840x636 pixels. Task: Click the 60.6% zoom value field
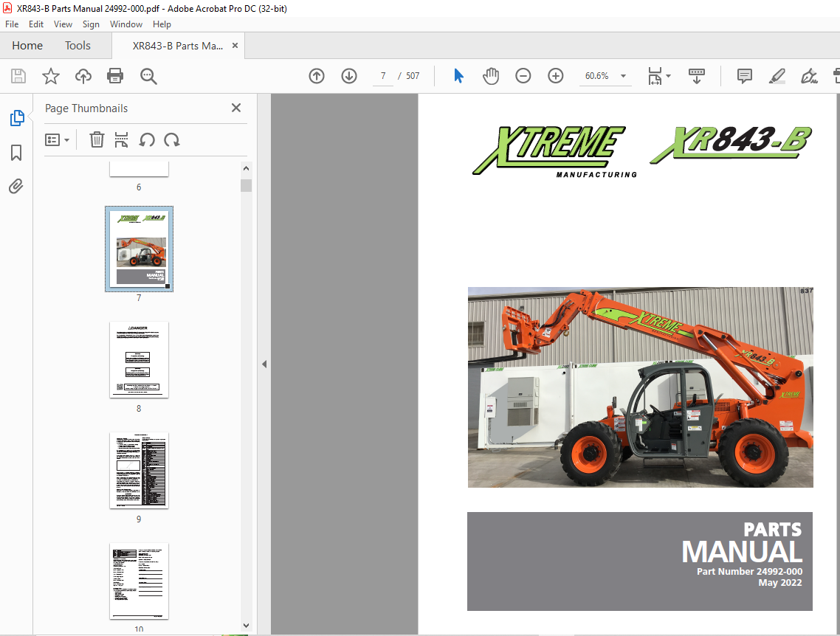click(597, 76)
